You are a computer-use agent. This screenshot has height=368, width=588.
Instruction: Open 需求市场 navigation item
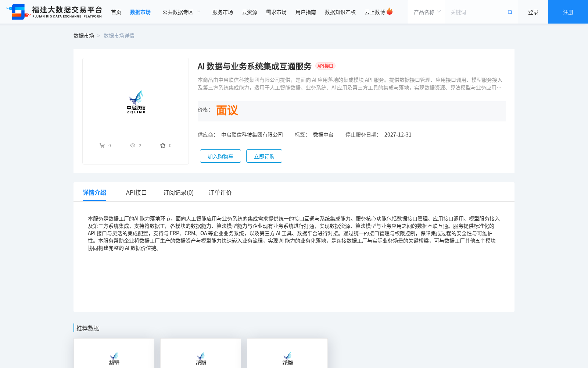pos(276,12)
